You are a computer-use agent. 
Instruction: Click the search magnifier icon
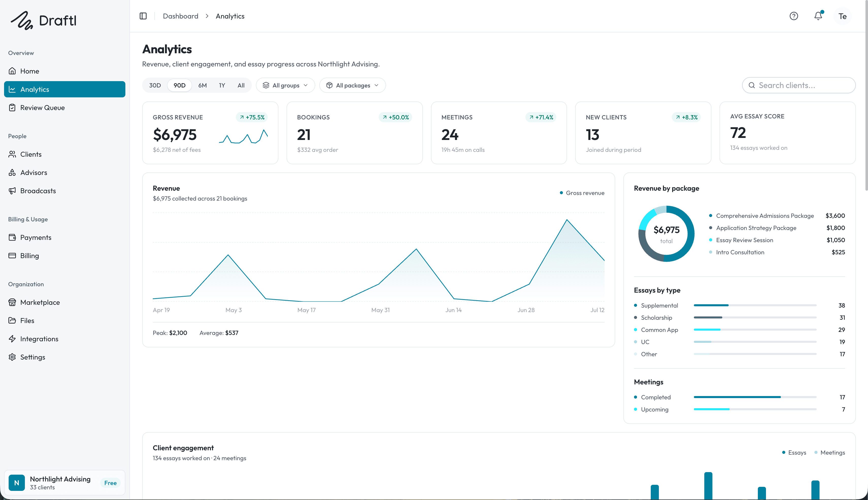[x=752, y=85]
